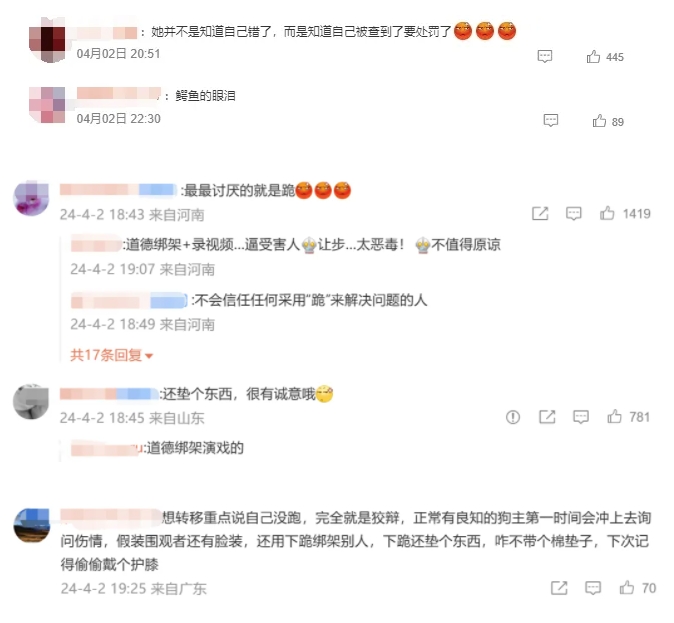The height and width of the screenshot is (623, 674).
Task: Open landscape avatar of Guangdong commenter
Action: (x=31, y=526)
